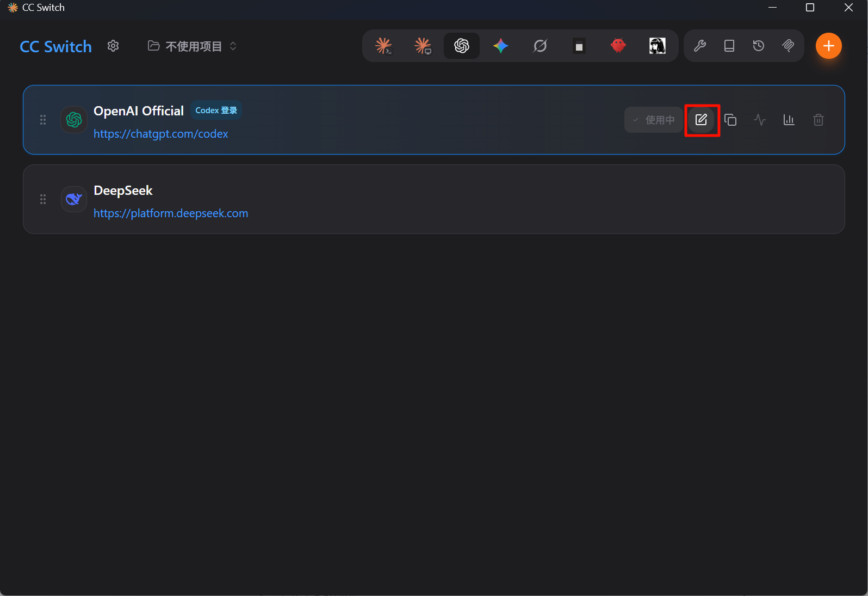Image resolution: width=868 pixels, height=596 pixels.
Task: Run the pulse test for OpenAI Official
Action: (760, 120)
